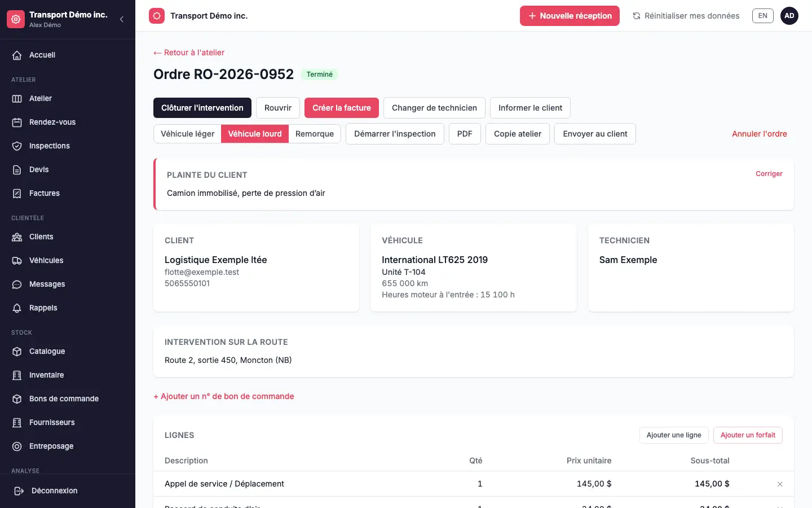Image resolution: width=812 pixels, height=508 pixels.
Task: Click the Déconnexion logout icon
Action: 19,491
